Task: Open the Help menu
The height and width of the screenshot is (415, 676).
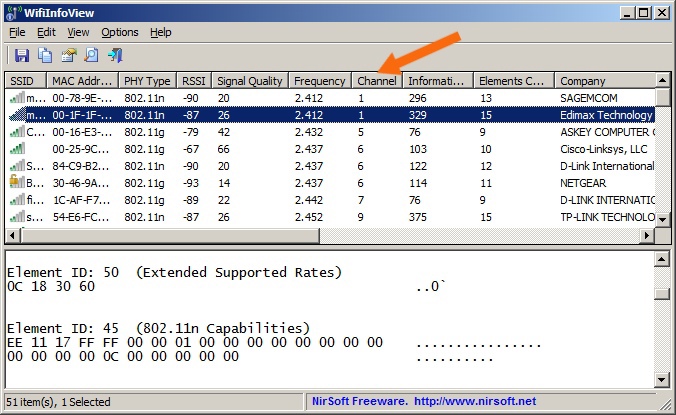Action: [x=160, y=32]
